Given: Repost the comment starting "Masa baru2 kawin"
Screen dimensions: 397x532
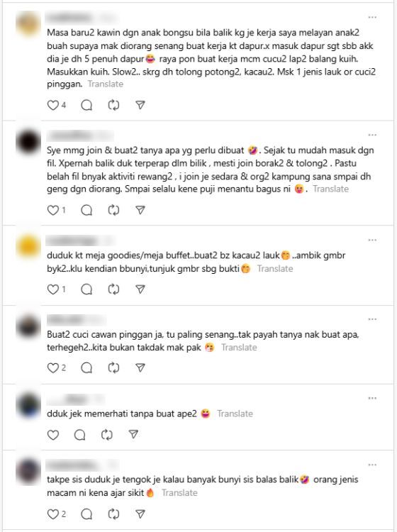Looking at the screenshot, I should coord(113,105).
